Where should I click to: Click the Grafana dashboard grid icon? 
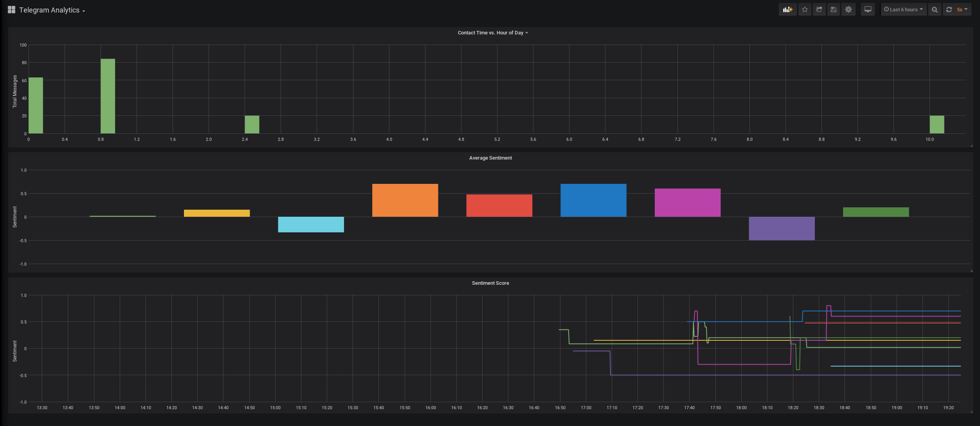click(11, 10)
